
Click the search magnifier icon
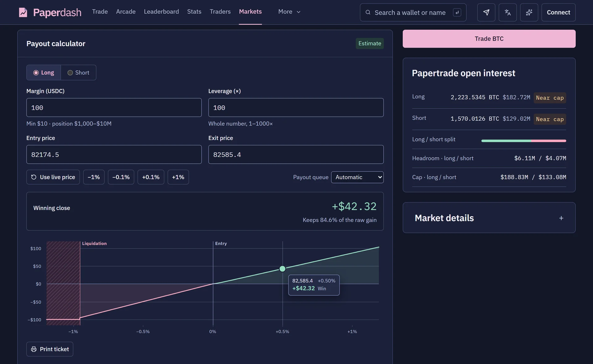pyautogui.click(x=368, y=12)
